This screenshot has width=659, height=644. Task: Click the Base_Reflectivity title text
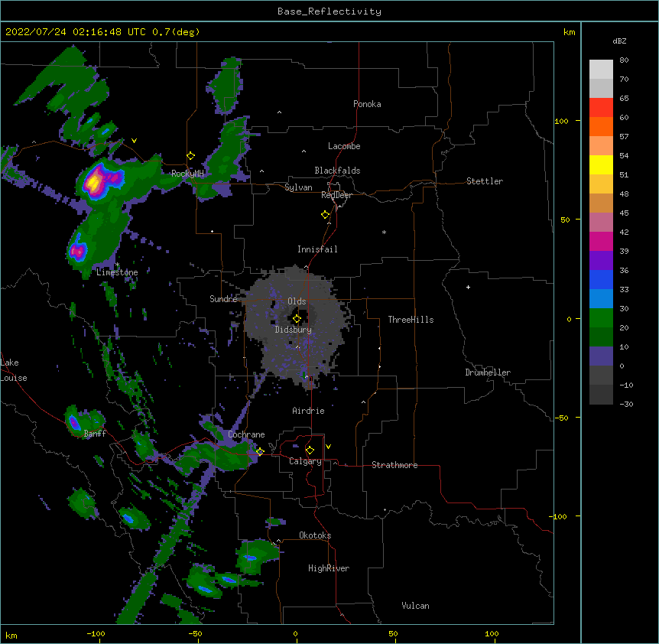coord(329,11)
